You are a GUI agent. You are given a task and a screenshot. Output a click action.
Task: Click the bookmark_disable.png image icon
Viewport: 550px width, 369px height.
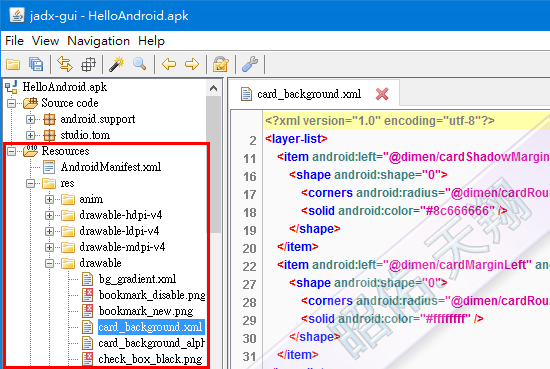point(87,295)
